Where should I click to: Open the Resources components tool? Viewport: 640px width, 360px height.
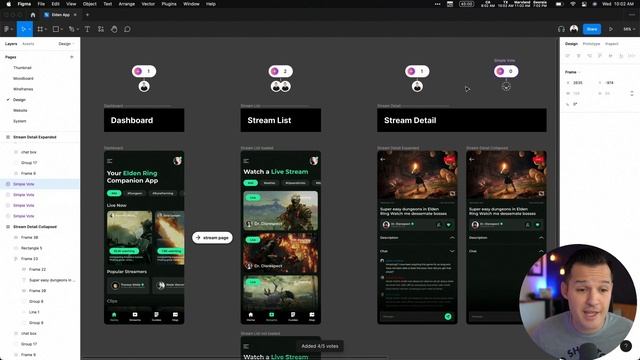(x=100, y=29)
